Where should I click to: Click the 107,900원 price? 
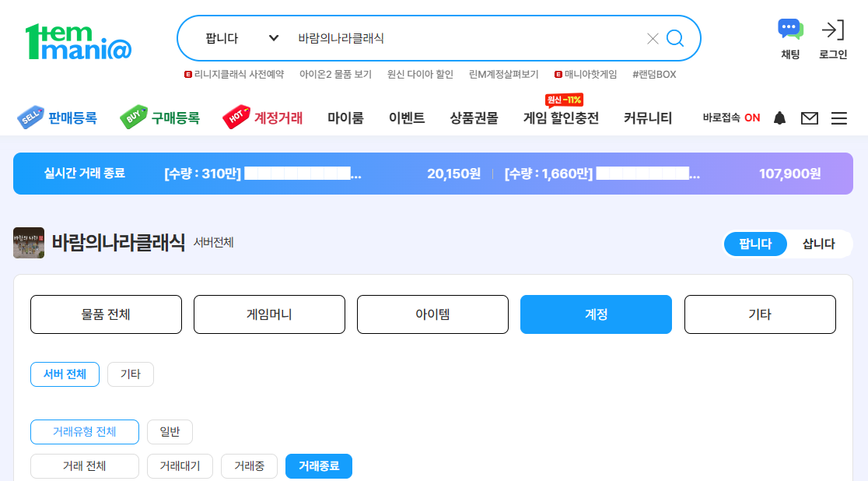790,174
